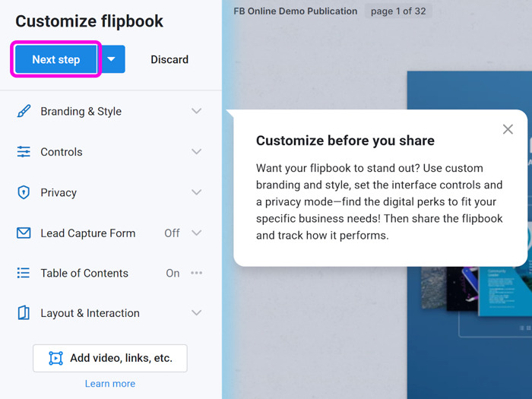Toggle the Lead Capture Form Off status
Screen dimensions: 532x399
click(172, 233)
